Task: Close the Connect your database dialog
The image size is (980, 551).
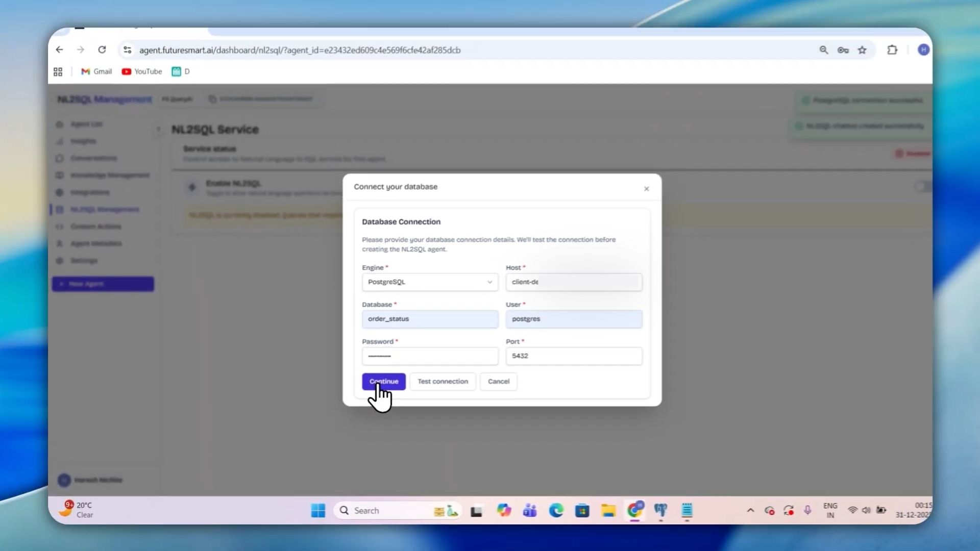Action: click(x=646, y=189)
